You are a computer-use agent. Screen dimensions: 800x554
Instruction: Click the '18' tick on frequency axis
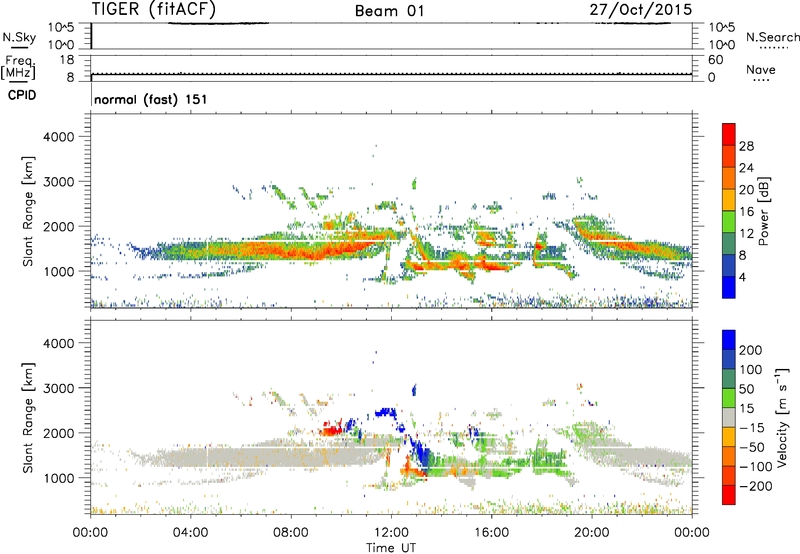point(67,60)
